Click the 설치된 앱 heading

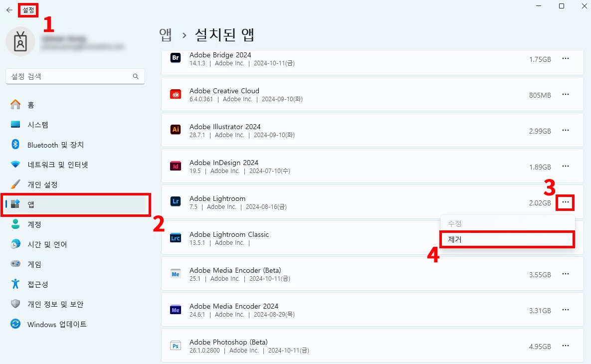(224, 35)
